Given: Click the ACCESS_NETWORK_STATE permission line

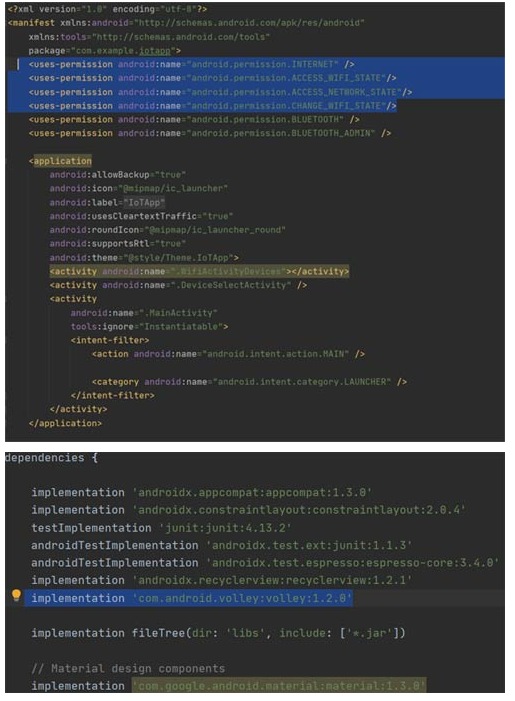Looking at the screenshot, I should 220,92.
